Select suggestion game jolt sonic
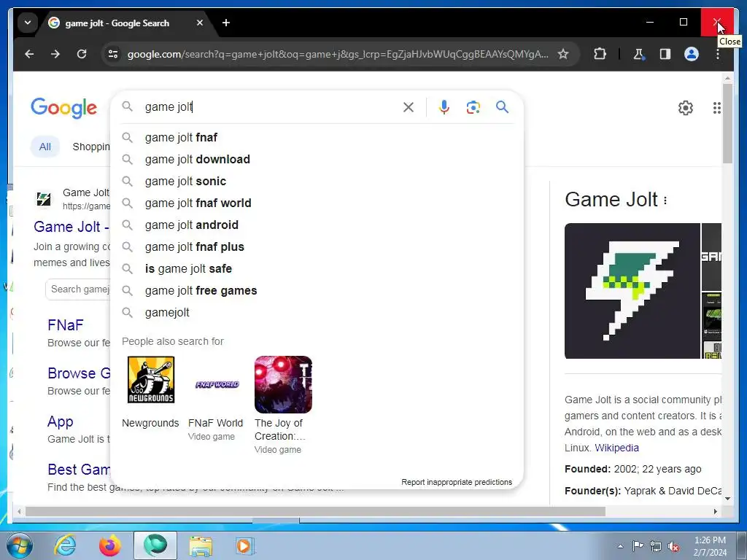 pyautogui.click(x=317, y=182)
